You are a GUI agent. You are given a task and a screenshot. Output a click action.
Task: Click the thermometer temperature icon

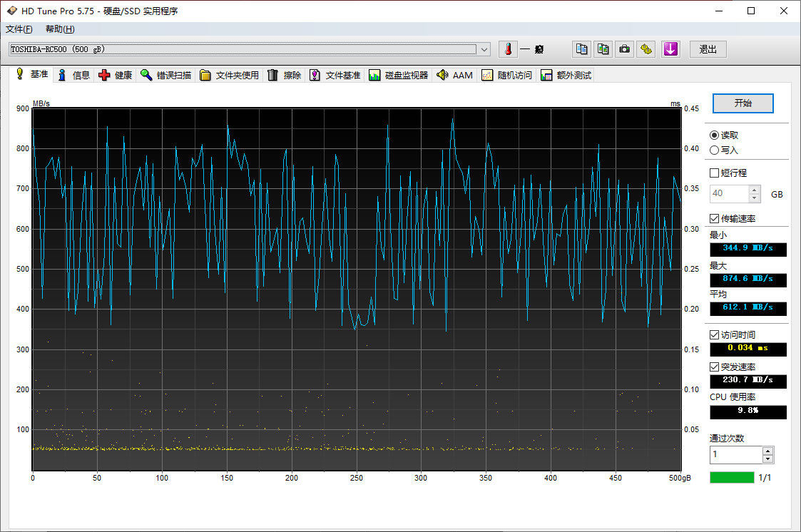[508, 49]
